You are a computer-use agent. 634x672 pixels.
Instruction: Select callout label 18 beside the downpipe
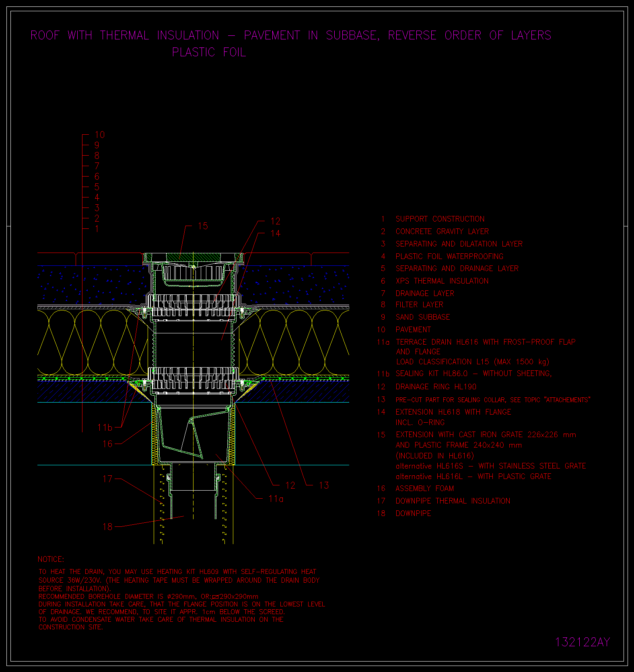tap(108, 527)
